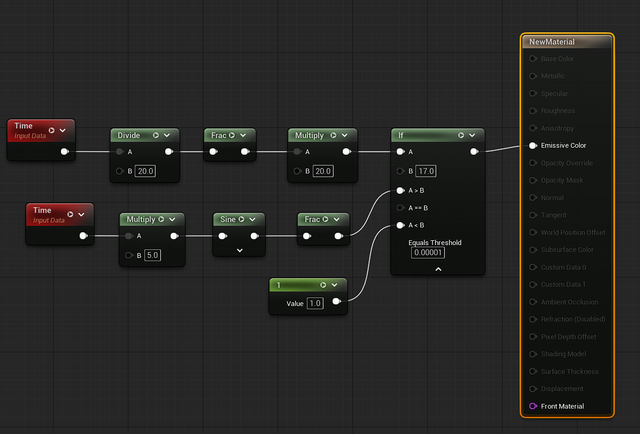
Task: Edit If node B value 17.0
Action: coord(426,171)
